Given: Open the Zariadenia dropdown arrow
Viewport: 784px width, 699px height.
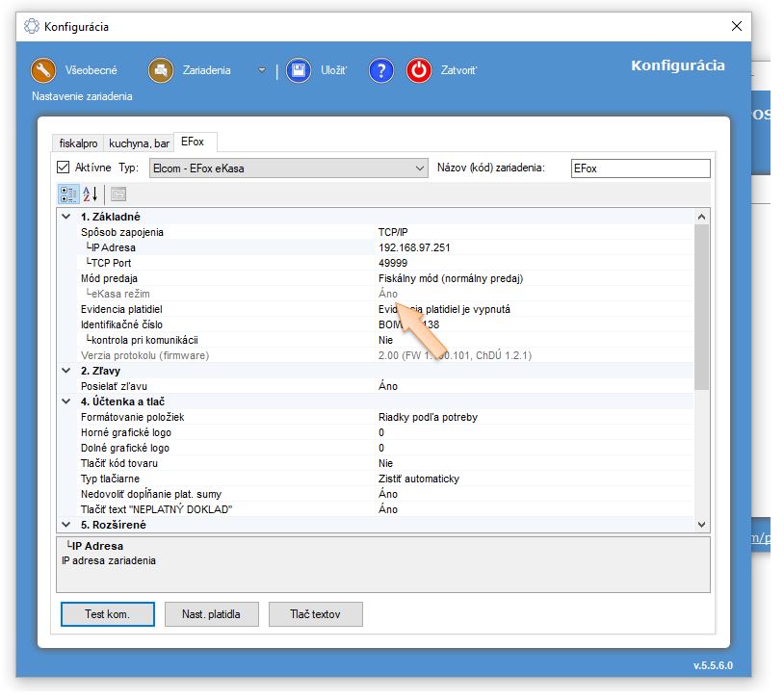Looking at the screenshot, I should [261, 70].
